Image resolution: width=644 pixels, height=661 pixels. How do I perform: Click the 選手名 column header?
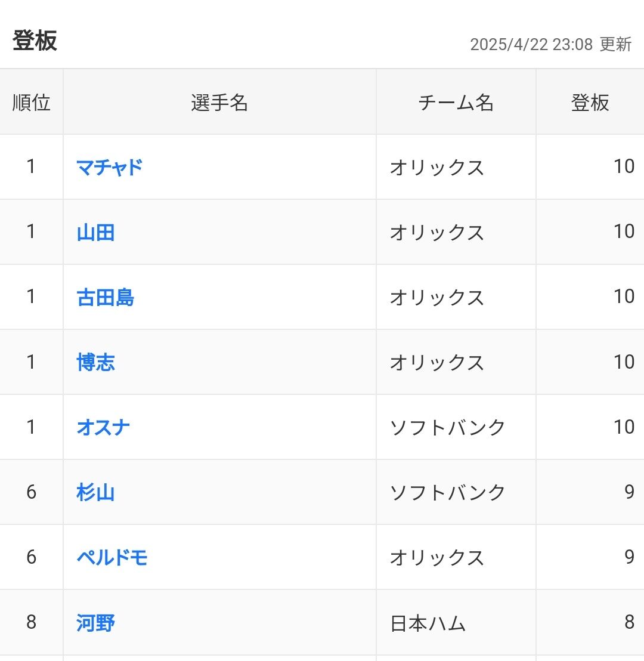[219, 103]
